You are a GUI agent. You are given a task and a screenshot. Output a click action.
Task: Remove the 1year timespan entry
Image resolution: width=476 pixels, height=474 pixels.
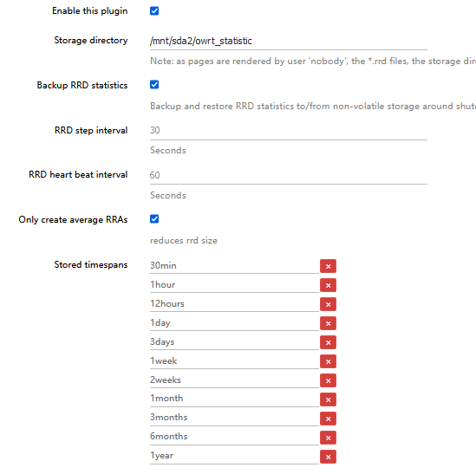tap(328, 457)
